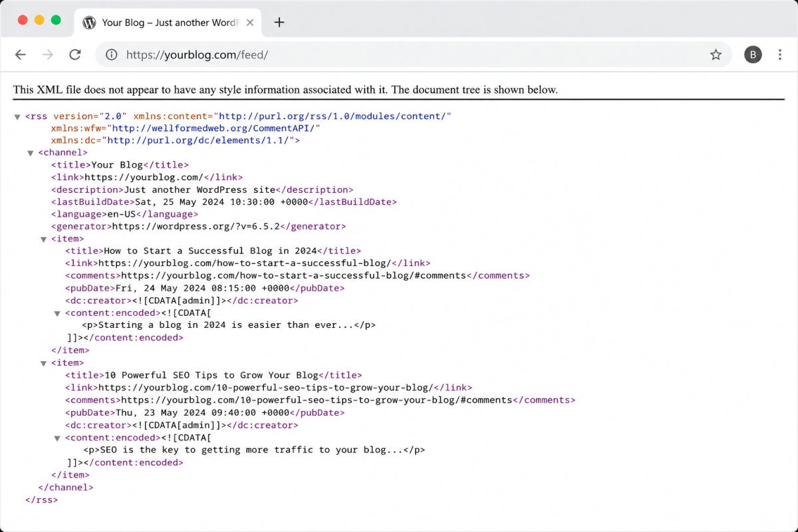Open a new tab with the plus button
The width and height of the screenshot is (798, 532).
coord(279,22)
